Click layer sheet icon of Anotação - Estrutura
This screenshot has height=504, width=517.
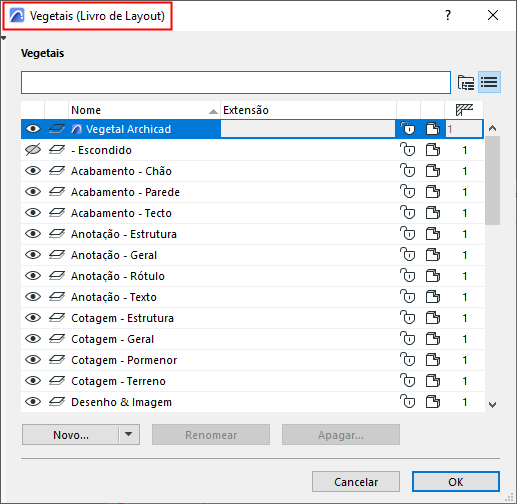tap(57, 234)
